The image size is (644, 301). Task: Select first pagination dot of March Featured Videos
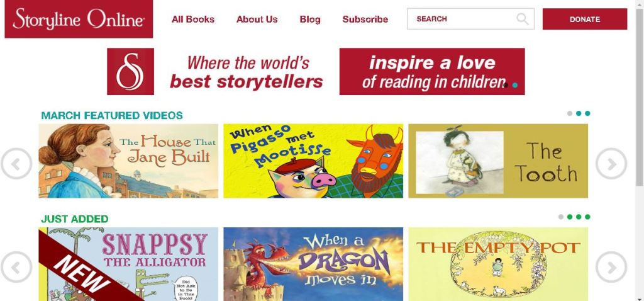coord(570,113)
